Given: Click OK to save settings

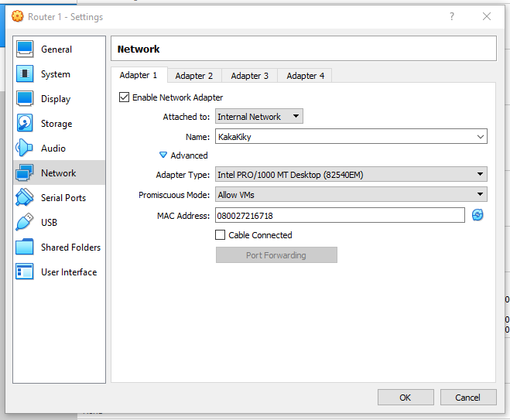Looking at the screenshot, I should [x=406, y=398].
